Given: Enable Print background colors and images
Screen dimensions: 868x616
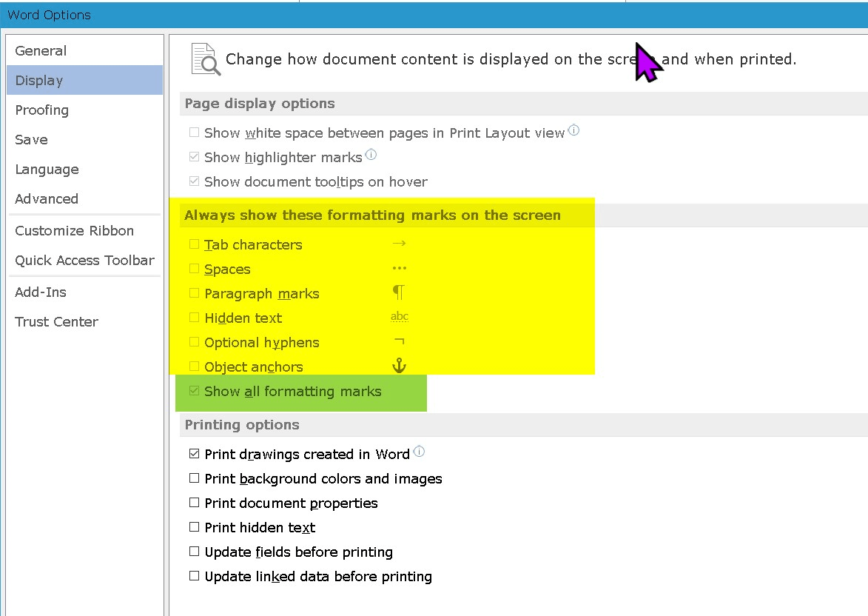Looking at the screenshot, I should (x=194, y=478).
